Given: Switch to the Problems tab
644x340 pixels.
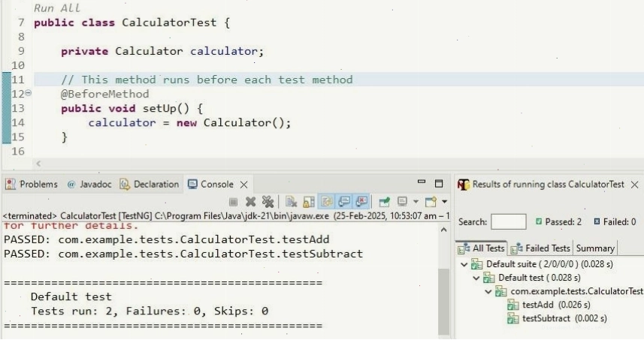Looking at the screenshot, I should tap(32, 185).
